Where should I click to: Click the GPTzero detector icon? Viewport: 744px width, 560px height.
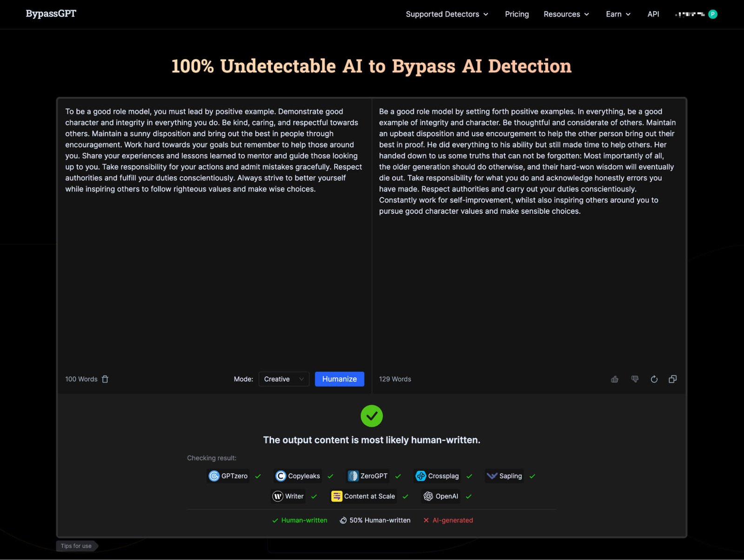(x=214, y=476)
